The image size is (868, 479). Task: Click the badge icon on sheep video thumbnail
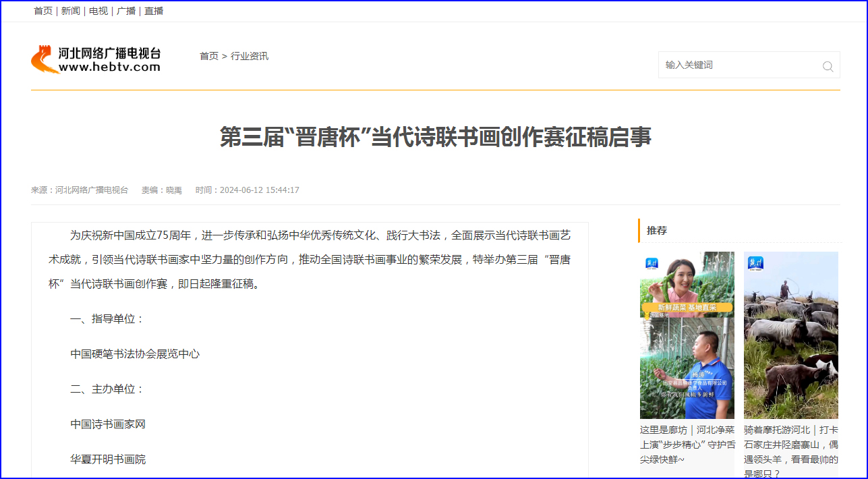(755, 263)
